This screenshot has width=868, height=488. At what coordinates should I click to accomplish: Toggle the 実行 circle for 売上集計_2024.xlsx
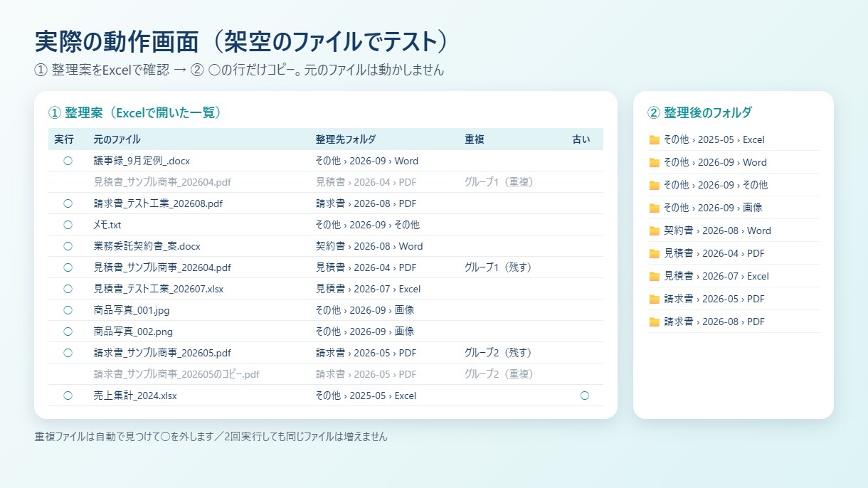click(x=68, y=396)
